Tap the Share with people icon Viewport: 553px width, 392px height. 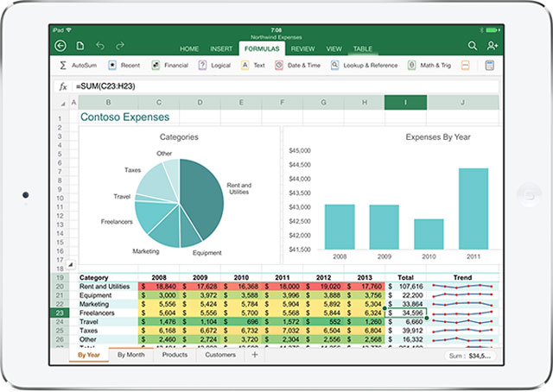pos(493,46)
